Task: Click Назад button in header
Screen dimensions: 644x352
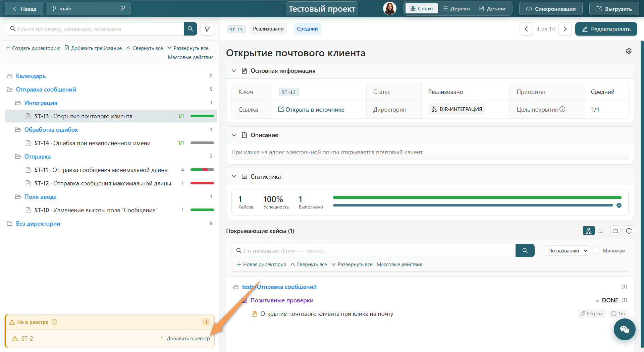Action: pos(24,8)
